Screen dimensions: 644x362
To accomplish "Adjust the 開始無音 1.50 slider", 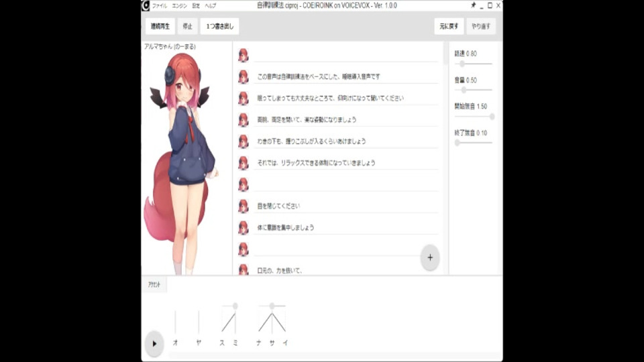I will pos(473,117).
